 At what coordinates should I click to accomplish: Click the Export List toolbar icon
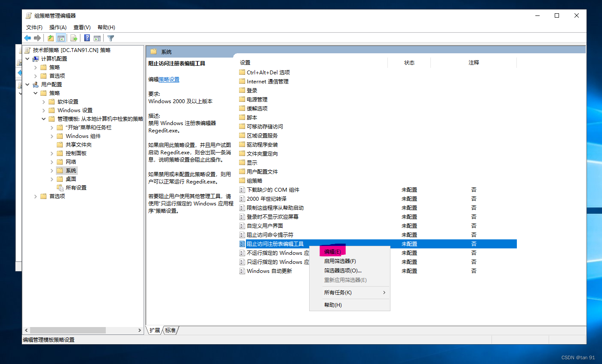tap(74, 38)
